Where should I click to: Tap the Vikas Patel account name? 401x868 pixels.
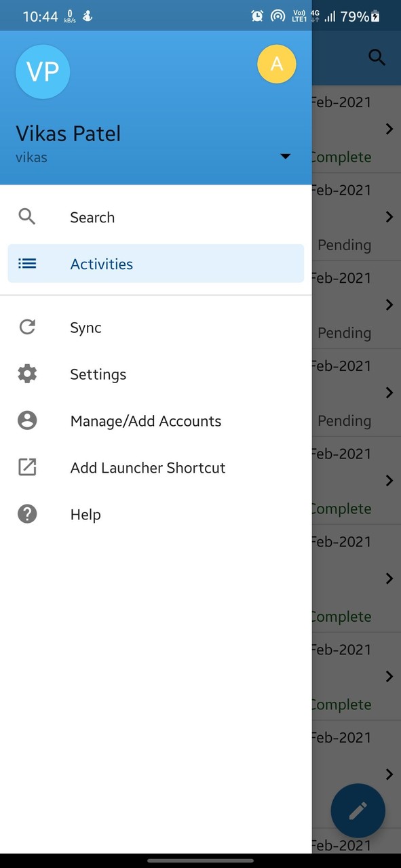coord(68,133)
